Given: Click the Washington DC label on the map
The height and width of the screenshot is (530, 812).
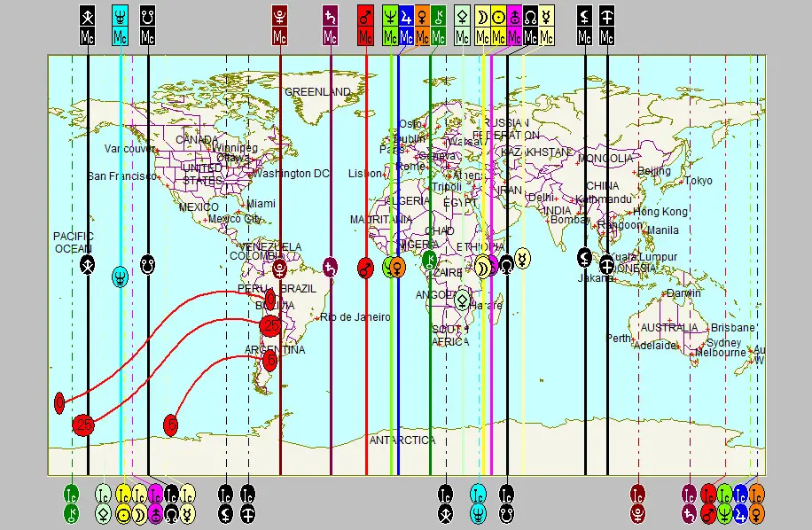Looking at the screenshot, I should [291, 174].
